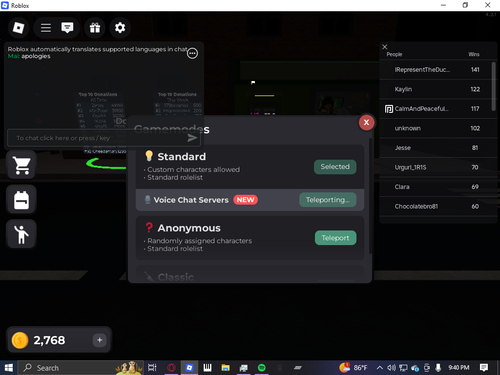
Task: Click the Windows taskbar search box
Action: pyautogui.click(x=80, y=368)
